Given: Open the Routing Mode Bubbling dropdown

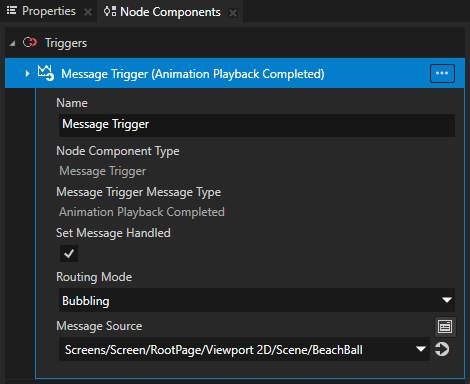Looking at the screenshot, I should 257,300.
